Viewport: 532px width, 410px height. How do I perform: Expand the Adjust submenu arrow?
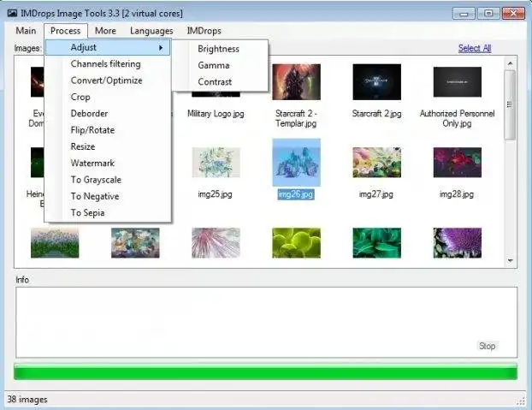coord(161,48)
